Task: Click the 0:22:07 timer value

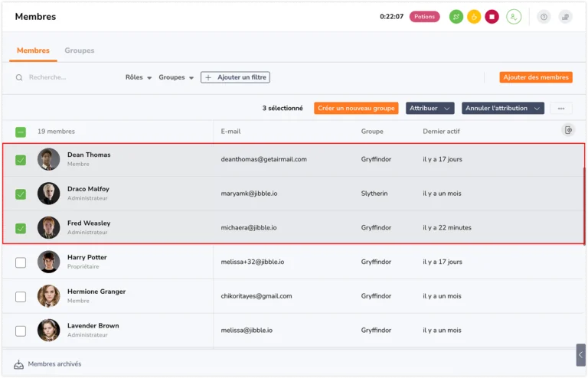Action: pyautogui.click(x=391, y=17)
